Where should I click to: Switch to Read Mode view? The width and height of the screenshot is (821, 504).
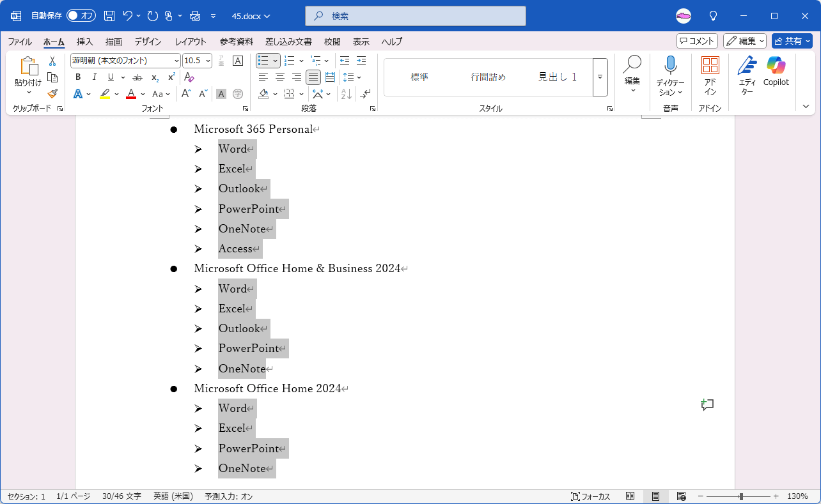coord(630,496)
